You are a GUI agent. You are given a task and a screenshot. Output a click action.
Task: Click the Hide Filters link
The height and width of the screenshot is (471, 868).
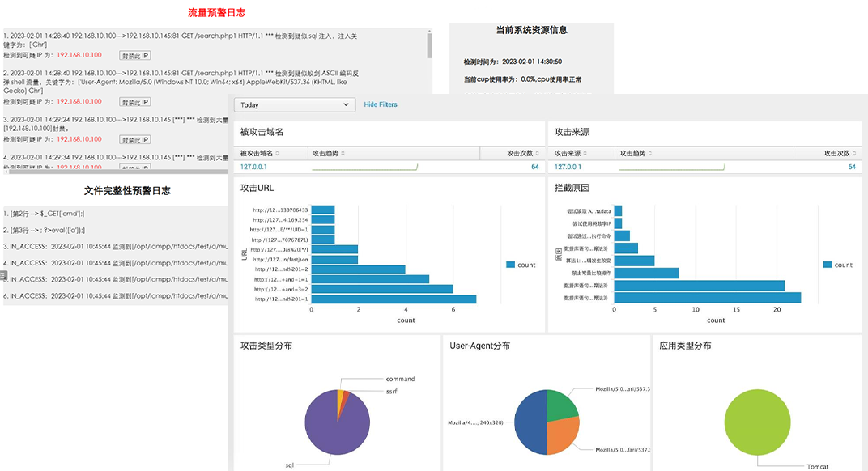tap(381, 104)
